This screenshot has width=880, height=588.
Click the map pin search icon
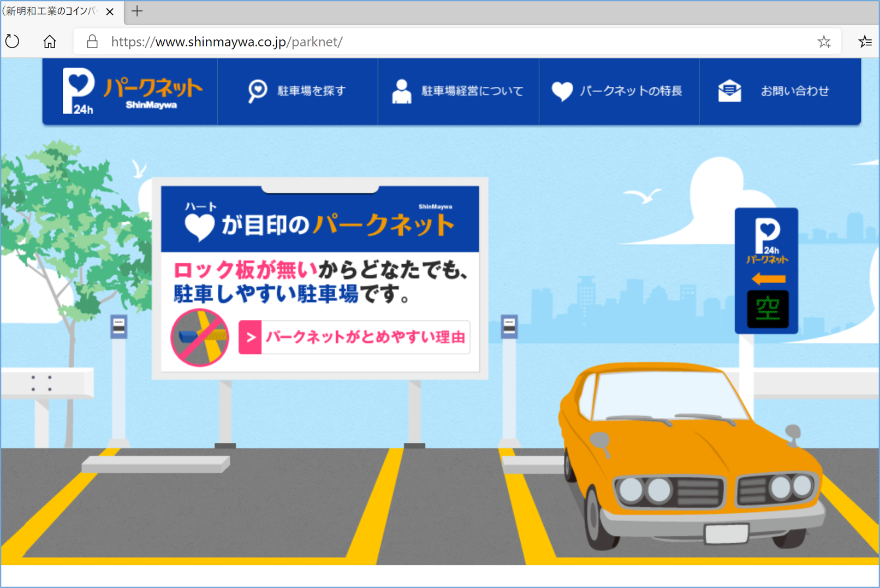click(x=257, y=91)
